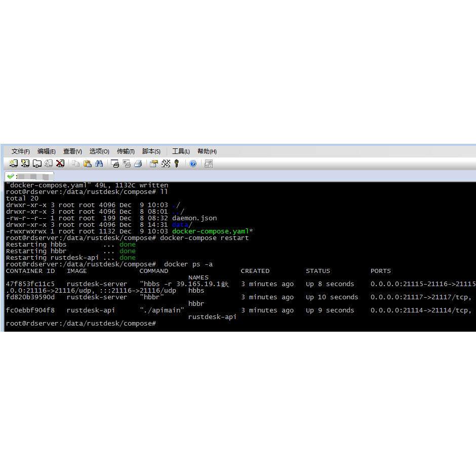Viewport: 476px width, 476px height.
Task: Click the green 'docker-compose.yaml*' filename
Action: pyautogui.click(x=213, y=231)
